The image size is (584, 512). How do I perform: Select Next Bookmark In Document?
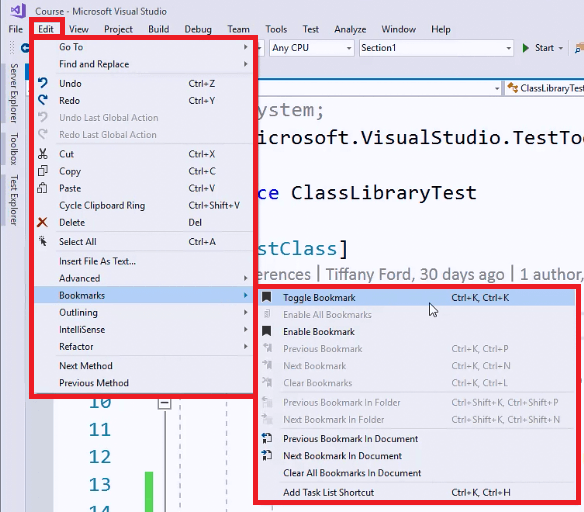pos(417,456)
